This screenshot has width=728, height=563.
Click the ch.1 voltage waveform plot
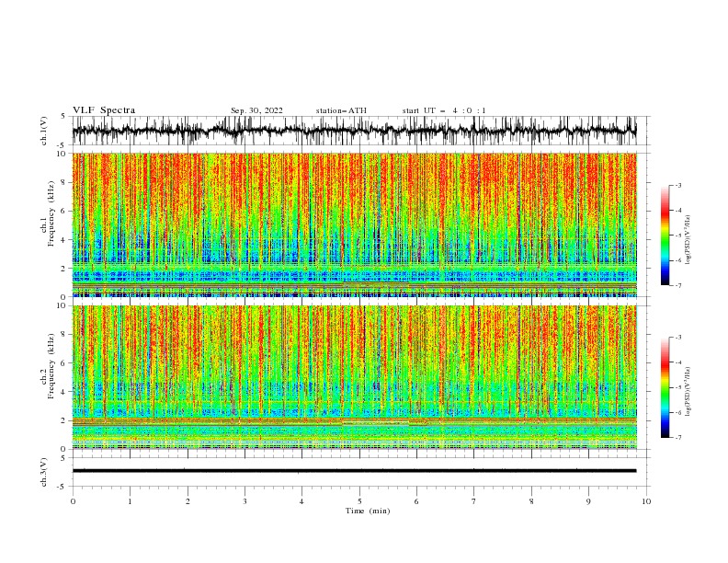click(354, 131)
